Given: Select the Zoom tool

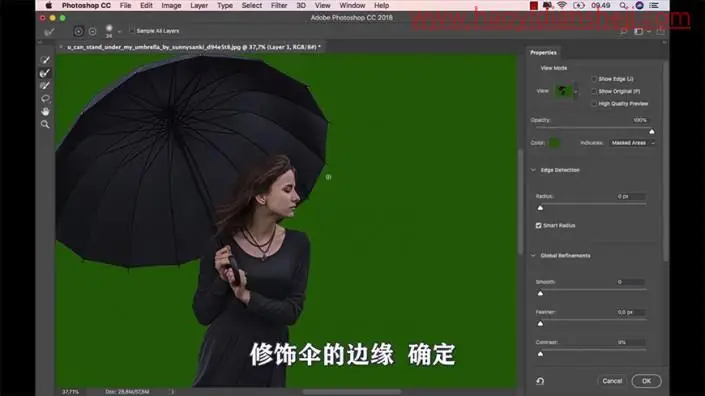Looking at the screenshot, I should pos(45,125).
